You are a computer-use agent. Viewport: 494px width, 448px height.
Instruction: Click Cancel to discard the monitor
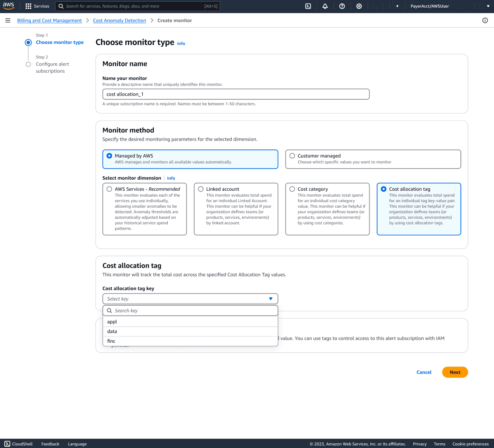click(x=423, y=372)
